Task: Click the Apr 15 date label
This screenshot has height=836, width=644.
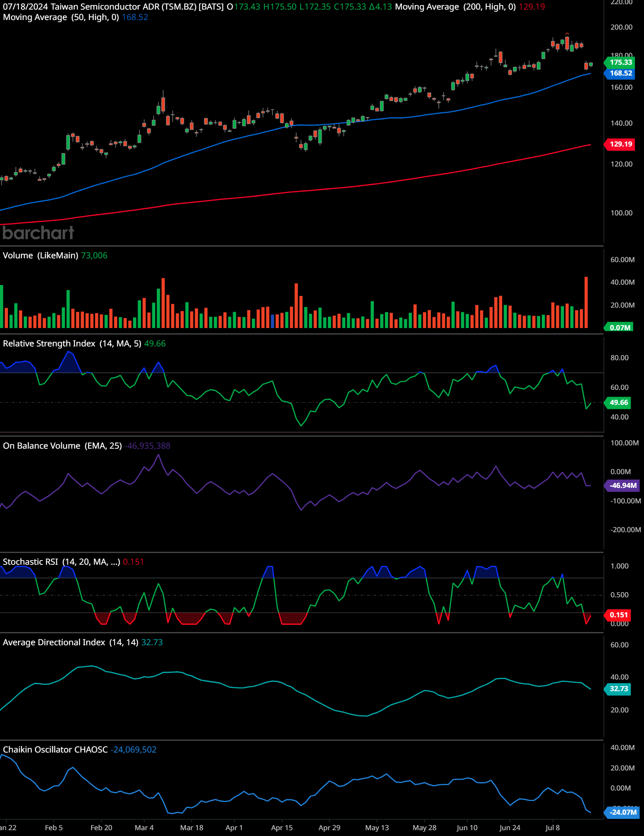Action: click(282, 828)
